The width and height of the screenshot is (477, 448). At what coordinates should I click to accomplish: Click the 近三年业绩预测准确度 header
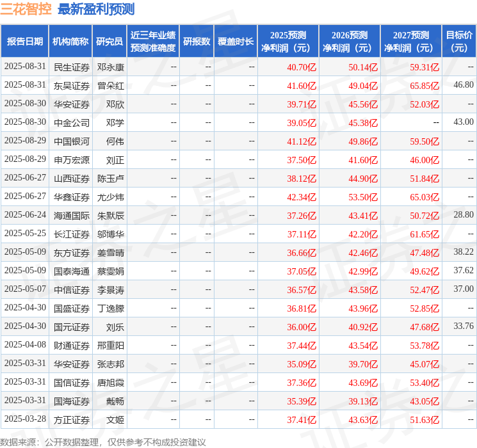[x=153, y=42]
